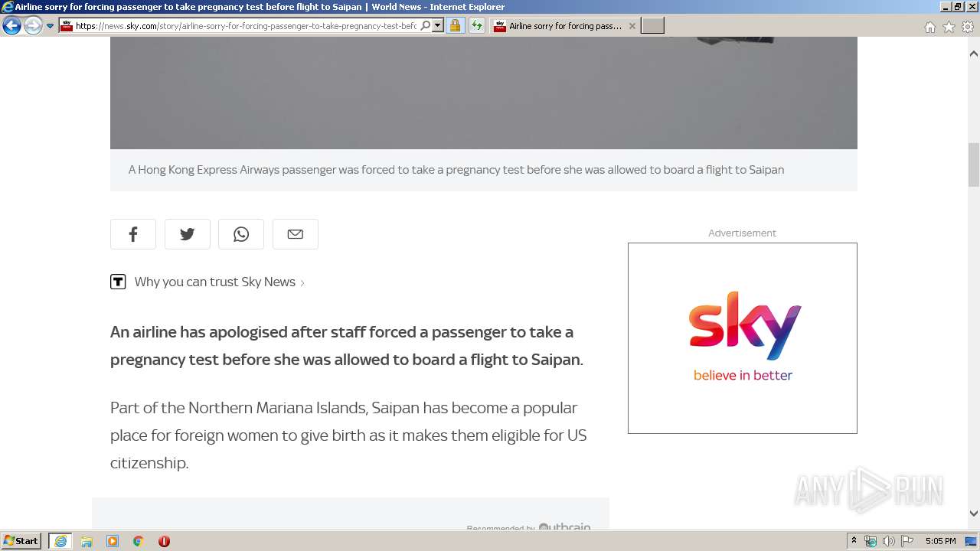
Task: Click the Internet Explorer title bar icon
Action: [8, 7]
